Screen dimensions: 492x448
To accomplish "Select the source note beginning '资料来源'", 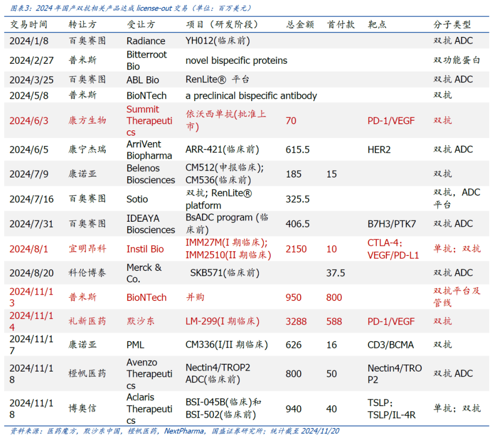I will click(175, 431).
